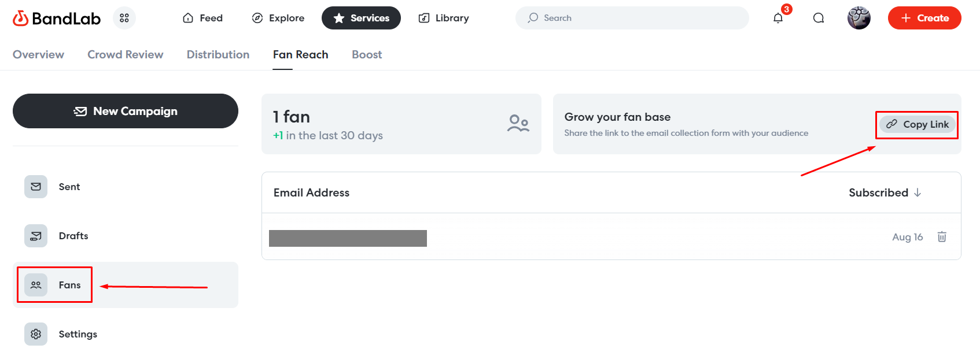Image resolution: width=980 pixels, height=356 pixels.
Task: Open the Sent campaigns folder
Action: coord(69,187)
